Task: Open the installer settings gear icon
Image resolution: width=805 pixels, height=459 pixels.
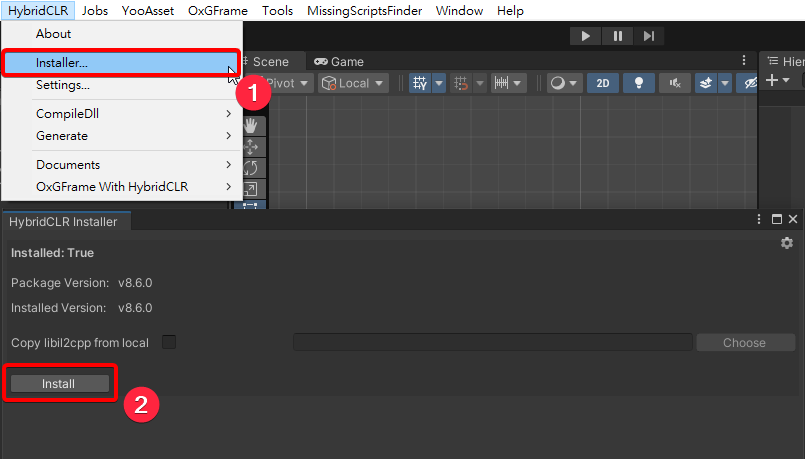Action: 786,243
